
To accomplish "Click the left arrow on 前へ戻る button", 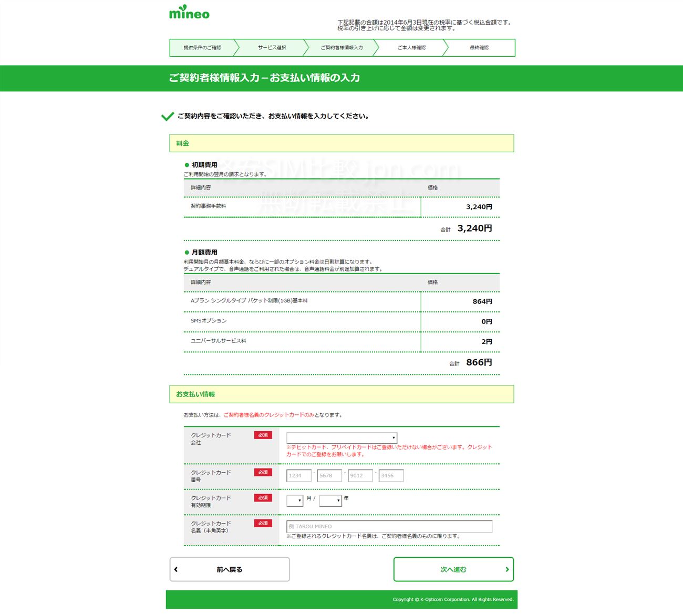I will coord(176,569).
